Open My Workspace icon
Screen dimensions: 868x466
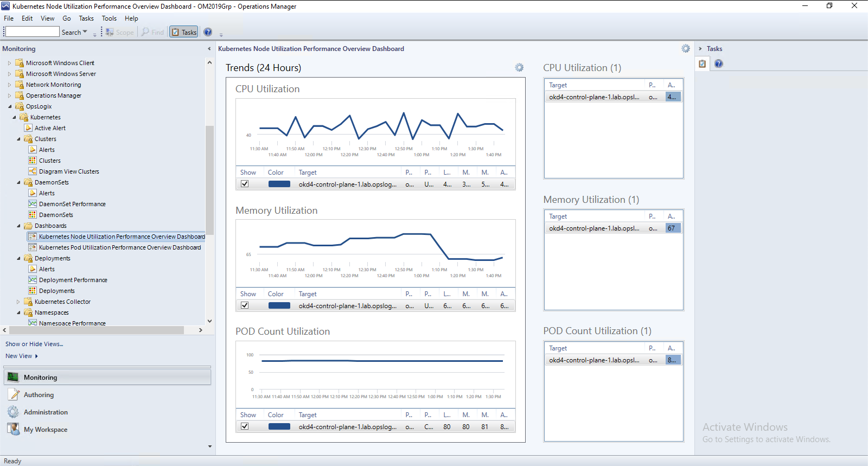tap(13, 429)
